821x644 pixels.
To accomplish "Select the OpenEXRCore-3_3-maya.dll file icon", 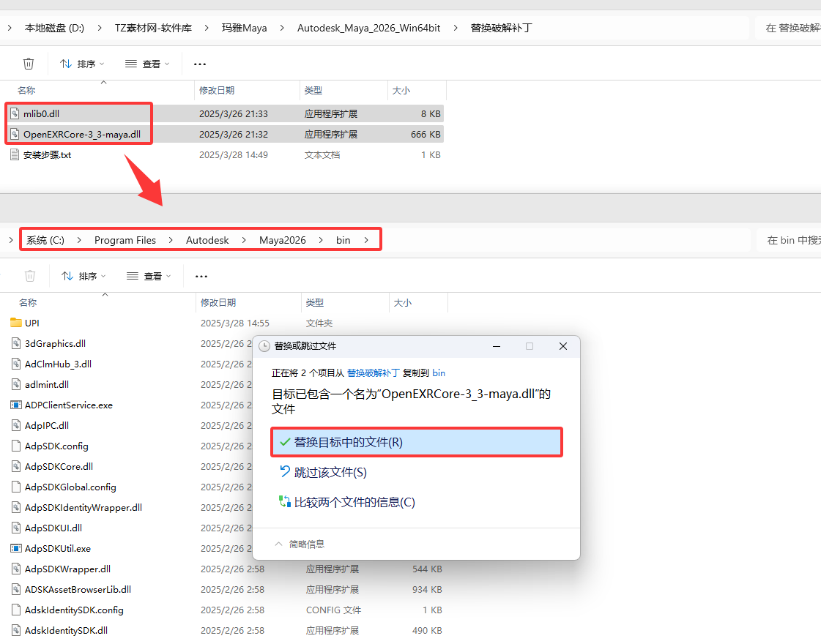I will point(15,134).
